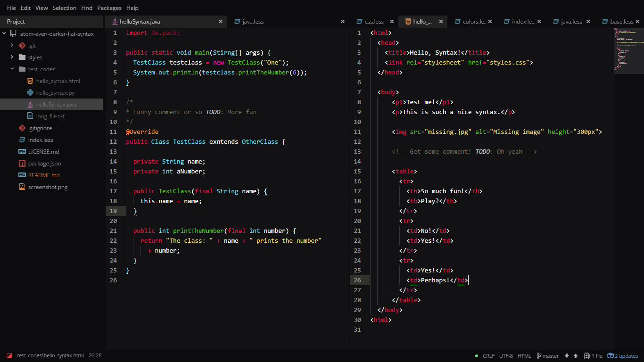Click the git pull down-arrow icon
Viewport: 644px width, 362px height.
(x=567, y=356)
